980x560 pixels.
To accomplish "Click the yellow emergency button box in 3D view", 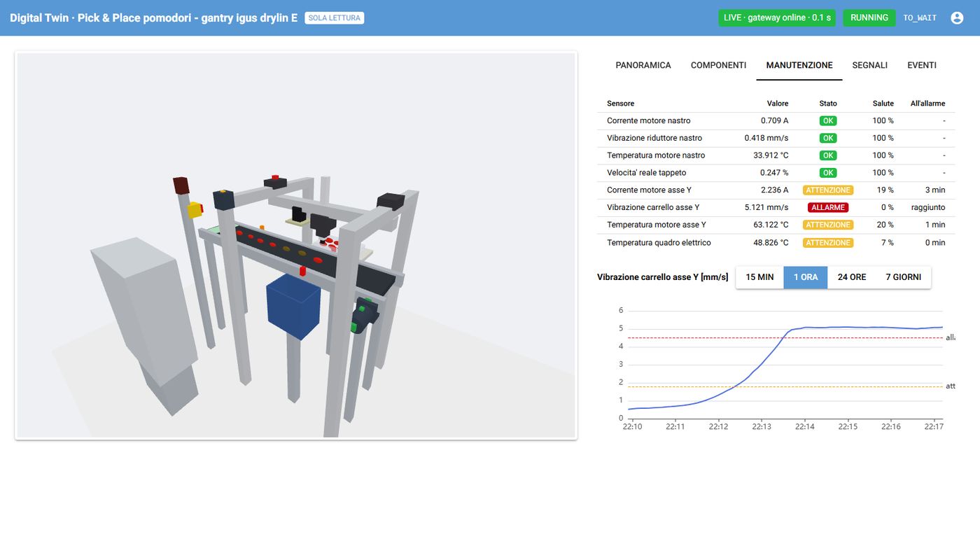I will [195, 209].
